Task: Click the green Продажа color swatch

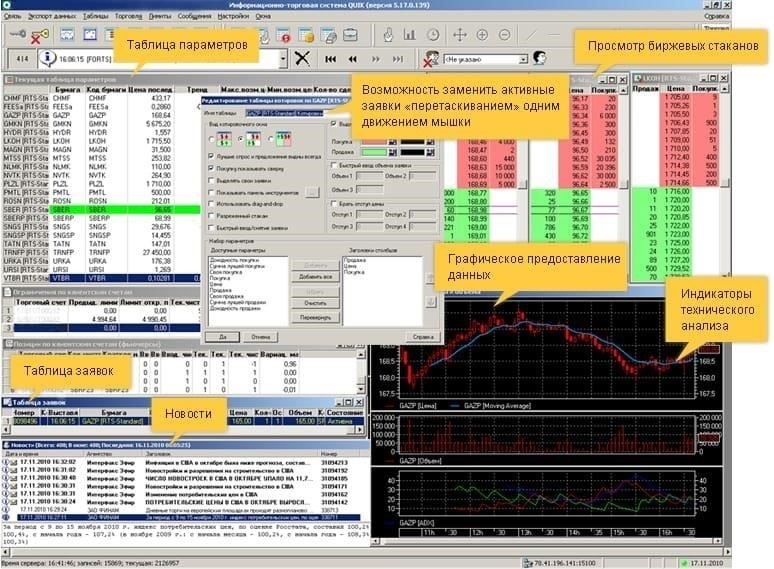Action: [x=374, y=152]
